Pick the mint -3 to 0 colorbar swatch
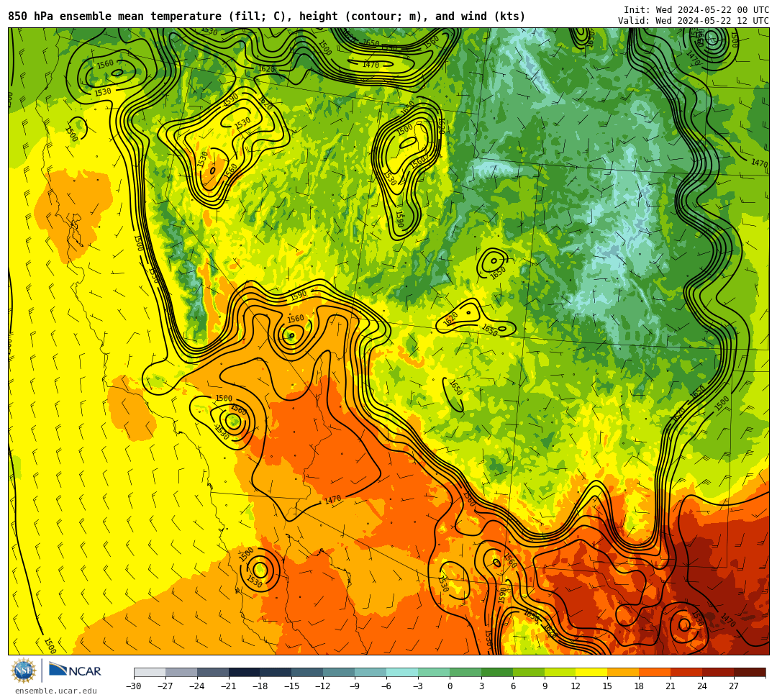777x700 pixels. coord(434,672)
